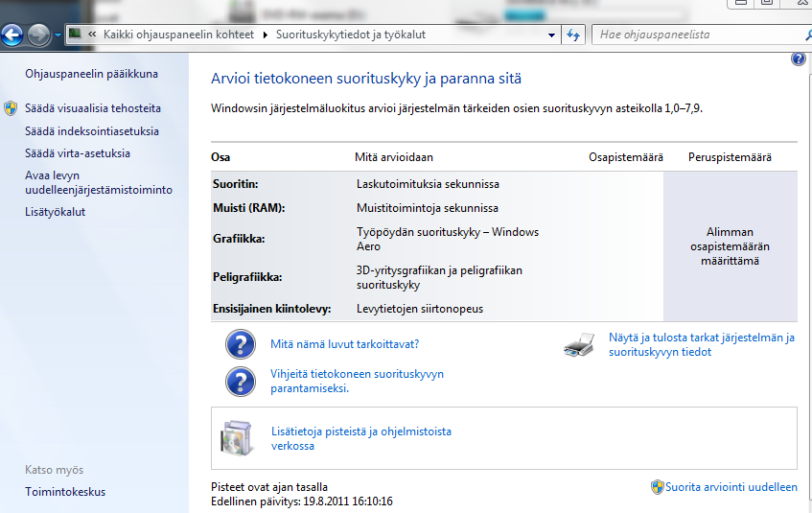This screenshot has width=812, height=513.
Task: Open Lisätietoja pisteistä ja ohjelmistoista verkossa
Action: click(361, 438)
